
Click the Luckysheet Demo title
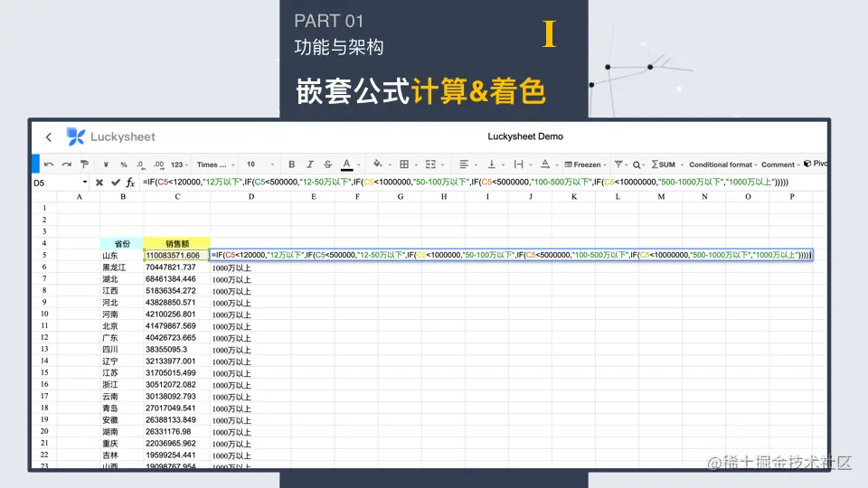point(525,136)
